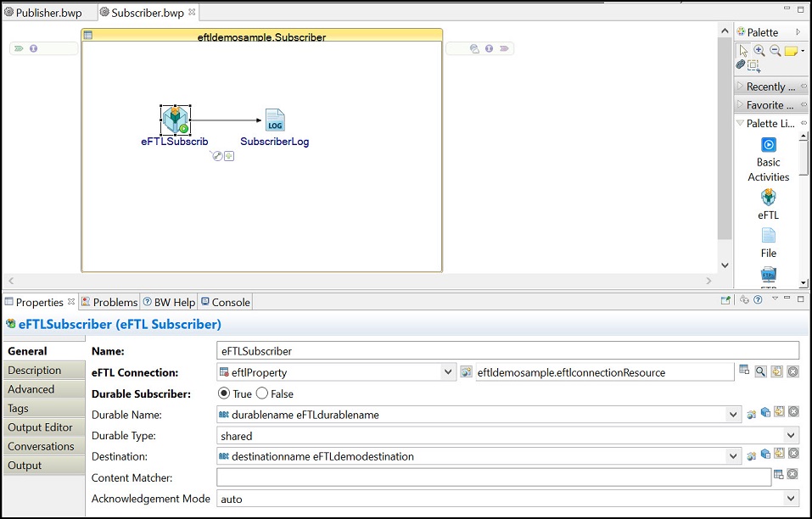
Task: Click the table icon at process title corner
Action: click(88, 35)
